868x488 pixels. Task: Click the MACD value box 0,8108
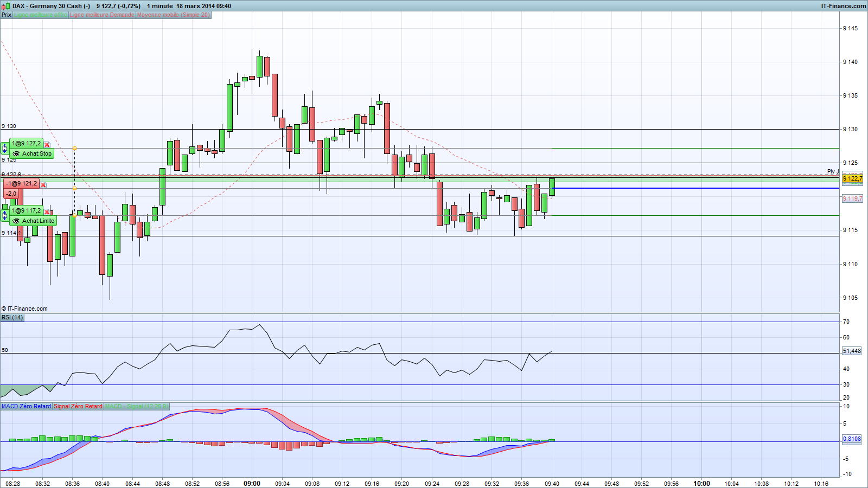852,439
